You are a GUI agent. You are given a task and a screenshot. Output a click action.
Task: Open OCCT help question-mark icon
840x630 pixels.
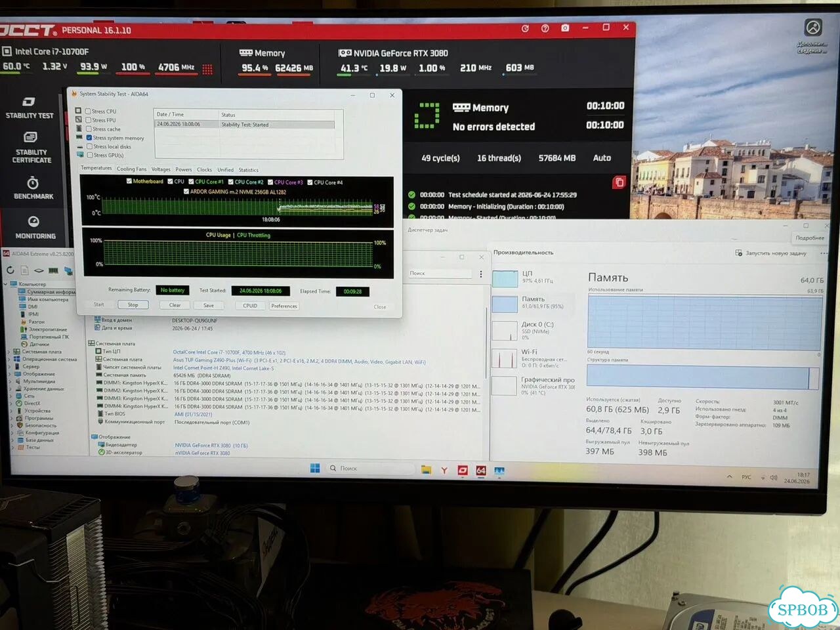(545, 28)
